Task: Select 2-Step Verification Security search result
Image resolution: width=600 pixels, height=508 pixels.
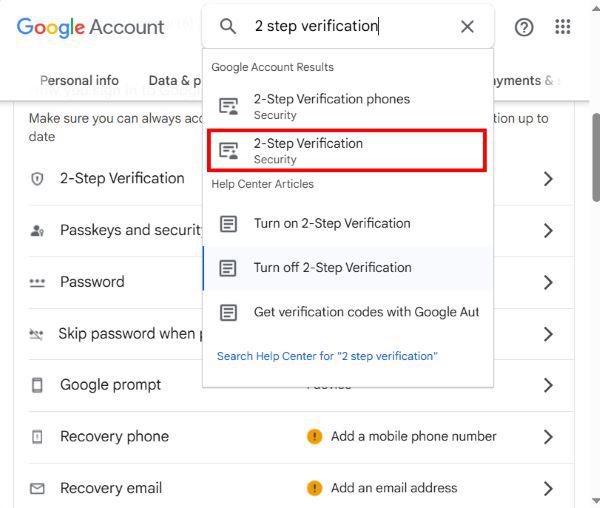Action: 347,150
